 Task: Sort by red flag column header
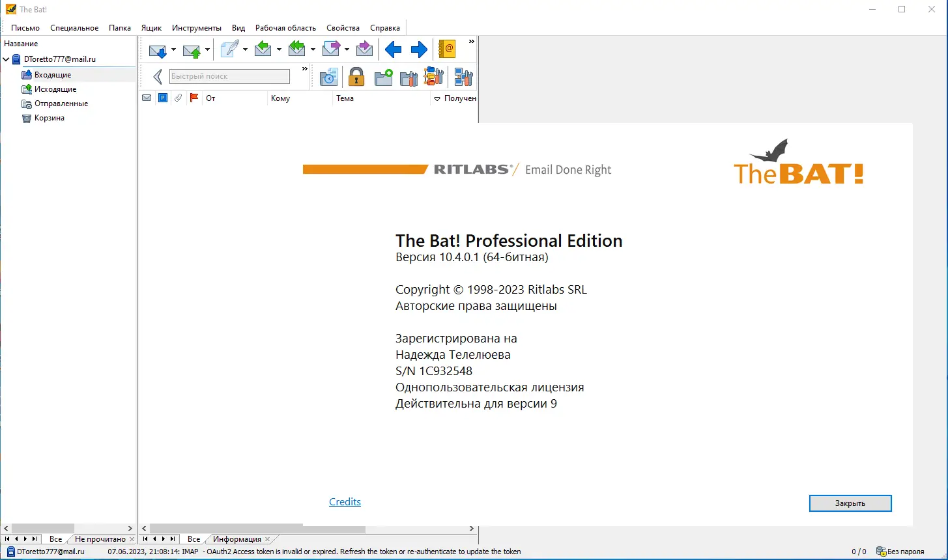pos(194,98)
